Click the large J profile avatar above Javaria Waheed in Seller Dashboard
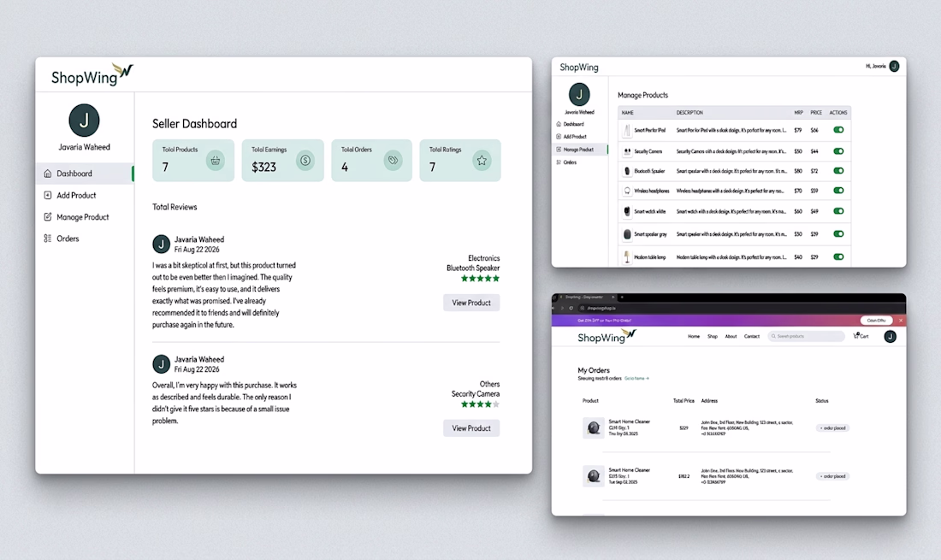Viewport: 941px width, 560px height. (84, 121)
